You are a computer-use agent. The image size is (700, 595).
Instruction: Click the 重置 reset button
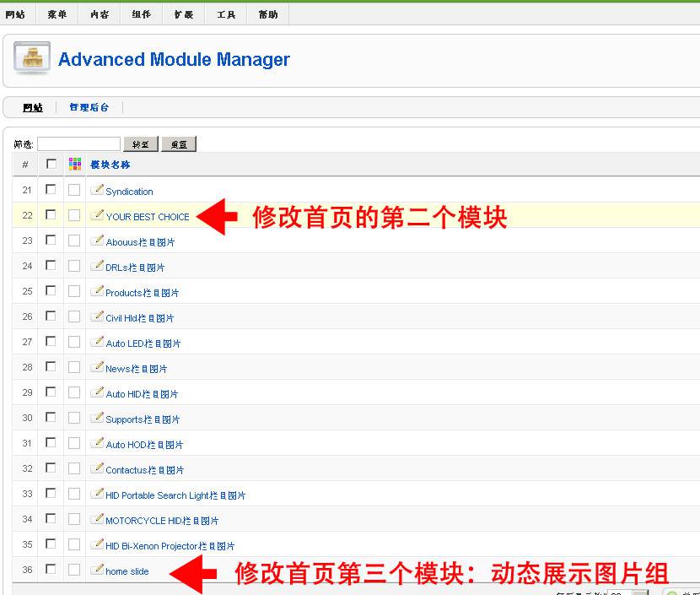click(178, 143)
